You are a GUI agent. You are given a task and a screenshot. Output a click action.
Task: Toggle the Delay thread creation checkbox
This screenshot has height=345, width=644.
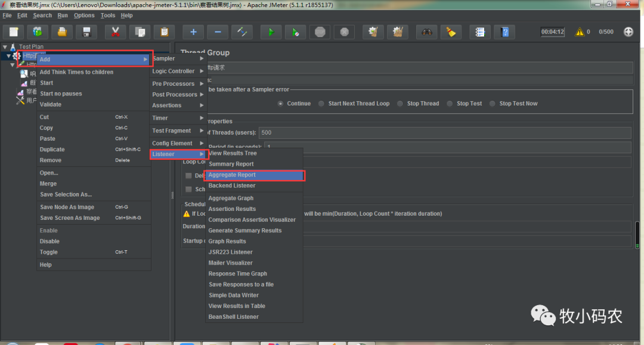[x=188, y=176]
